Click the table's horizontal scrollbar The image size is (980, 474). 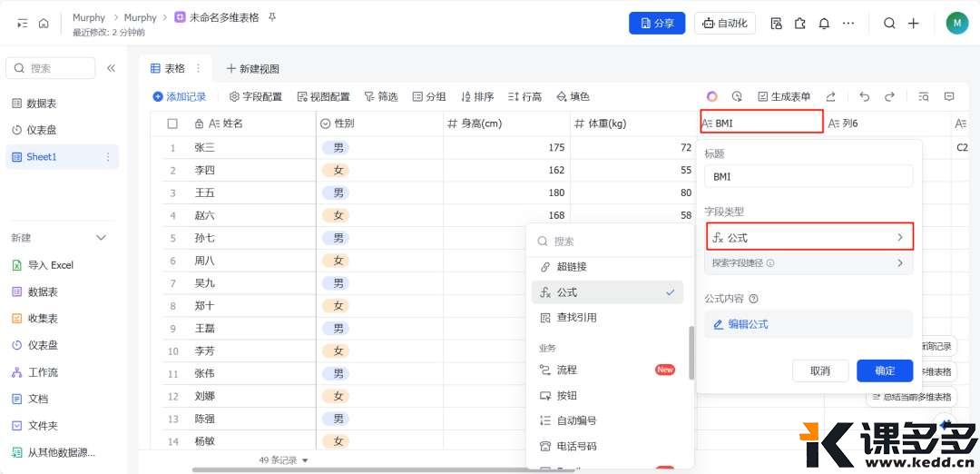pyautogui.click(x=357, y=469)
